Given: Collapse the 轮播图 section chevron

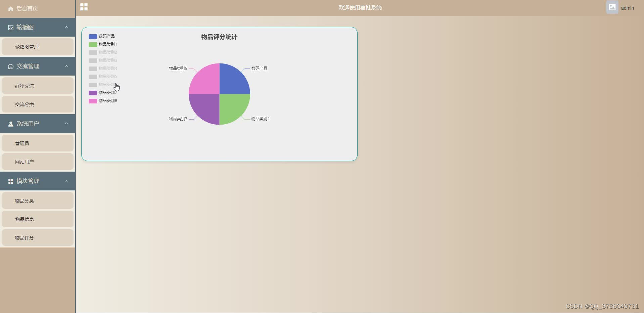Looking at the screenshot, I should tap(66, 27).
